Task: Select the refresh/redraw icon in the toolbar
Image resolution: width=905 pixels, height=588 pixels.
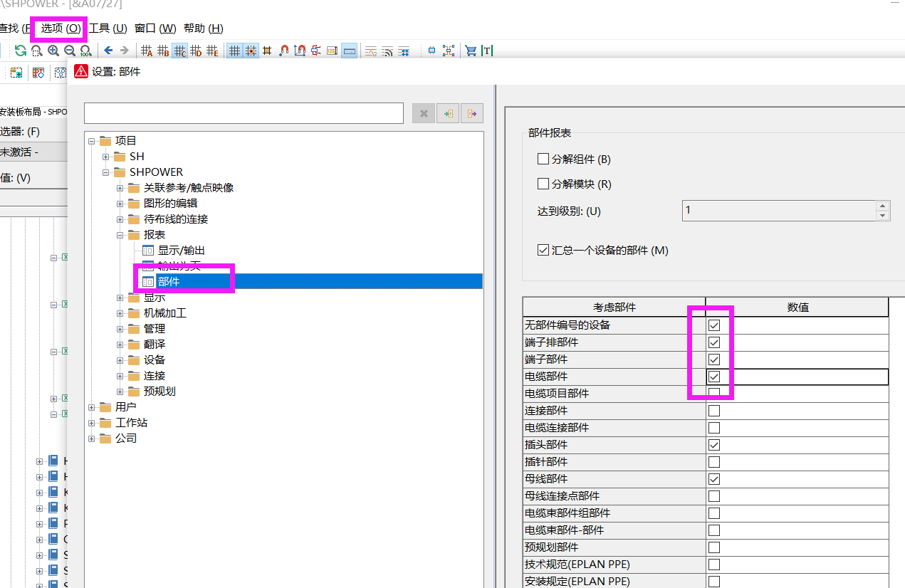Action: click(20, 51)
